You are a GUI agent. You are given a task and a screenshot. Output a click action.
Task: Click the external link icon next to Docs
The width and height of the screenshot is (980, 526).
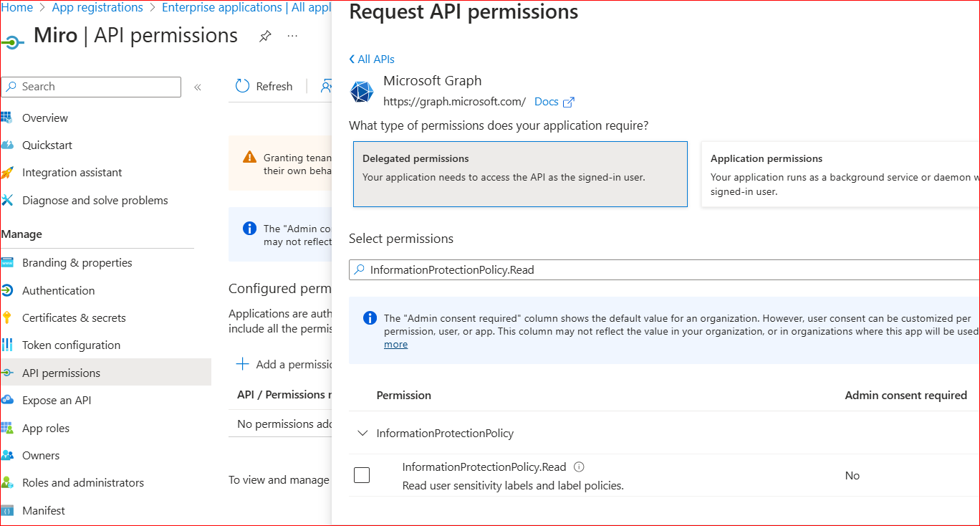(x=569, y=102)
